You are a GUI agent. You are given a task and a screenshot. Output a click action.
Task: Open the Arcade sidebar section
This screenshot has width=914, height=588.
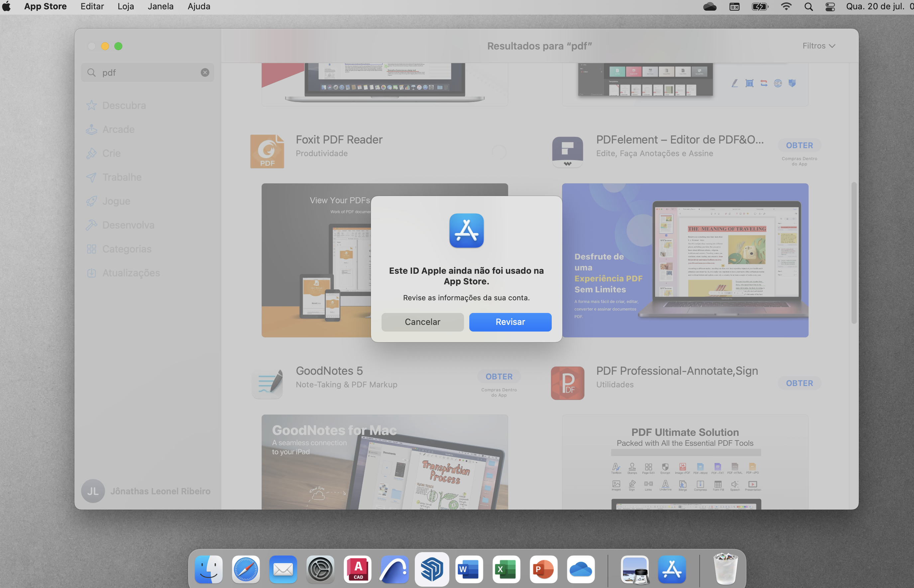[x=118, y=130]
